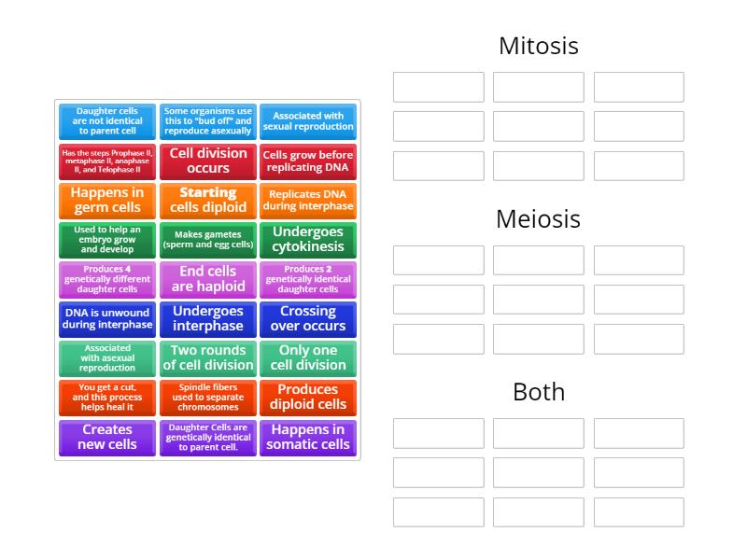Pick the "Makes gametes (sperm and egg cells)" tile
Screen dimensions: 747x560
click(x=207, y=240)
